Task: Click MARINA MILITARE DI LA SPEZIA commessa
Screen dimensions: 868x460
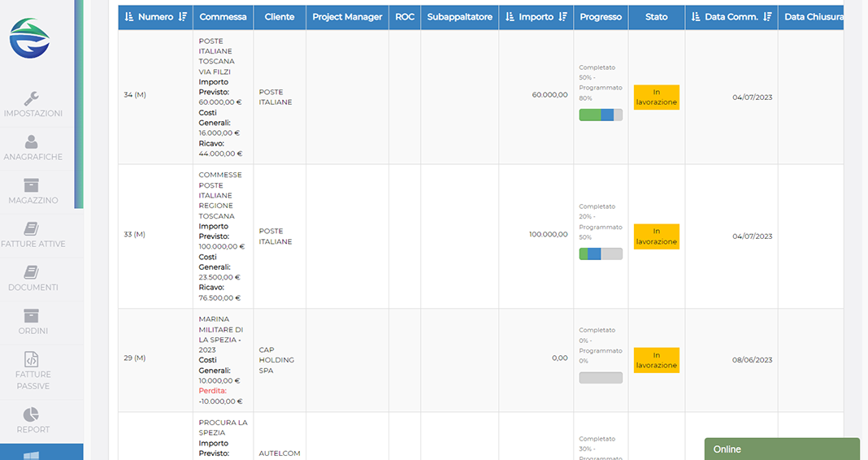Action: coord(221,334)
